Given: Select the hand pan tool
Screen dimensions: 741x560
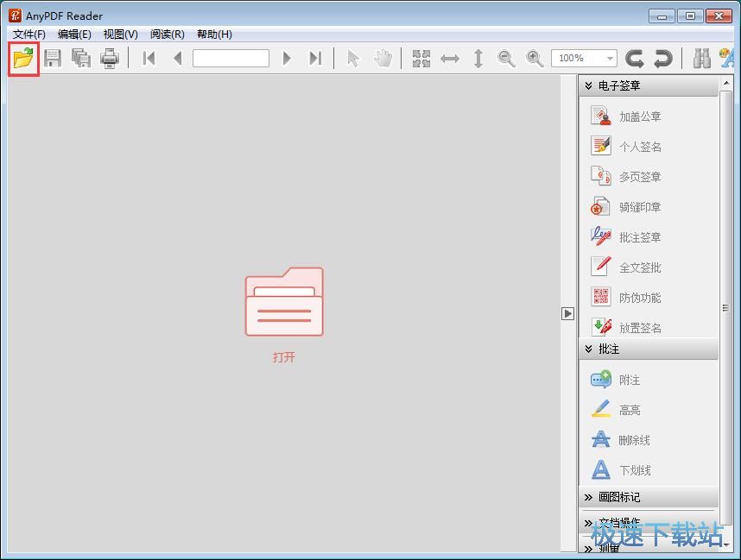Looking at the screenshot, I should [383, 59].
